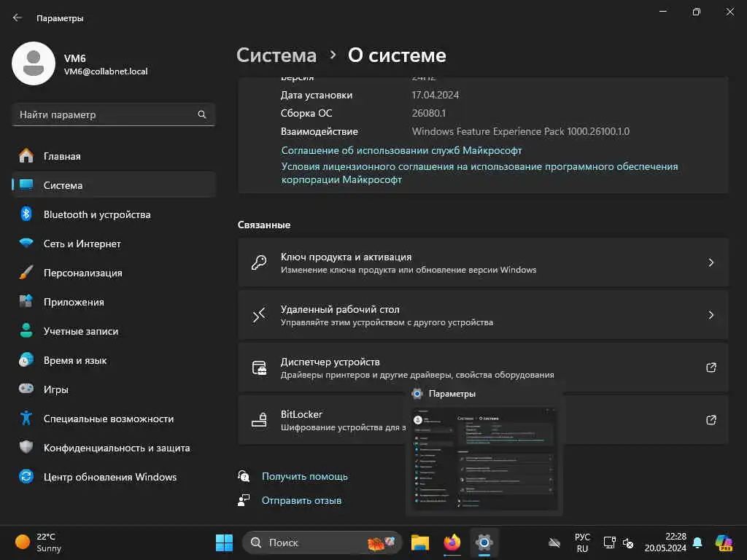Click the remote desktop arrows icon
Screen dimensions: 747x560
pyautogui.click(x=259, y=315)
